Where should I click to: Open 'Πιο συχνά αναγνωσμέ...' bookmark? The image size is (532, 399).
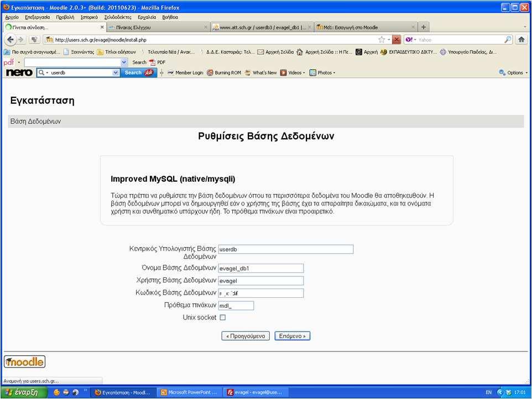click(32, 52)
